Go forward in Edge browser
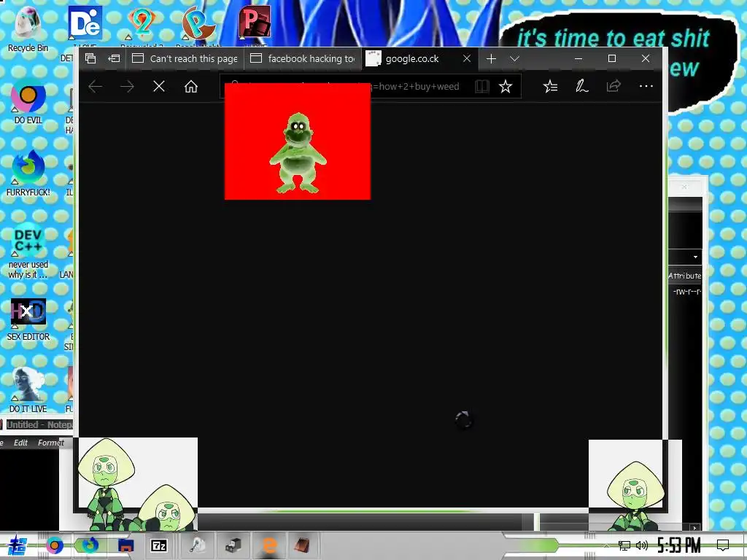 (x=127, y=86)
